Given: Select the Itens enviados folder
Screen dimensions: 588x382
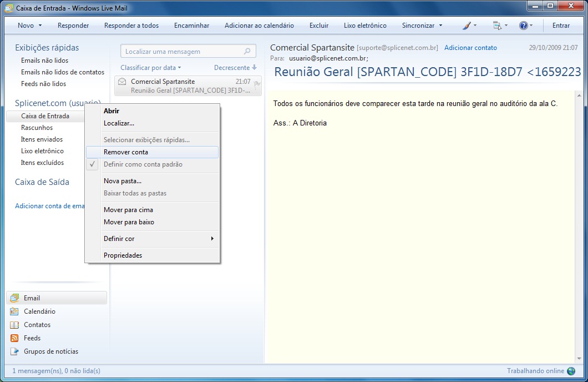Looking at the screenshot, I should [42, 139].
